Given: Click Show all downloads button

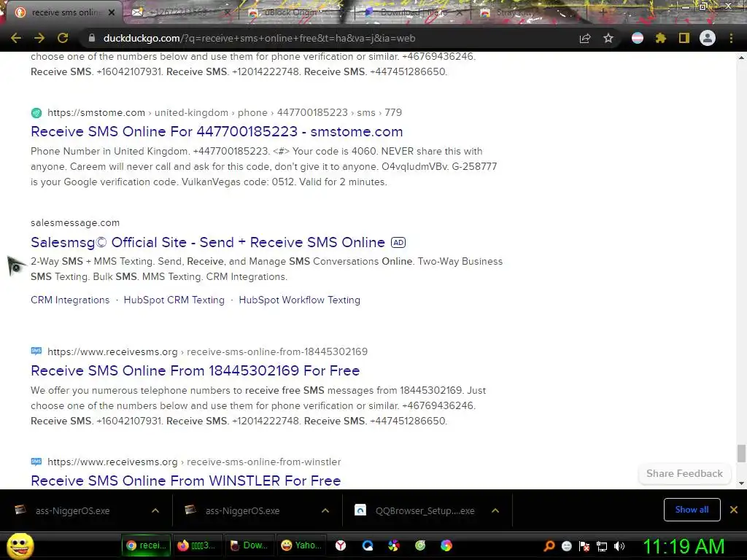Looking at the screenshot, I should [x=692, y=510].
